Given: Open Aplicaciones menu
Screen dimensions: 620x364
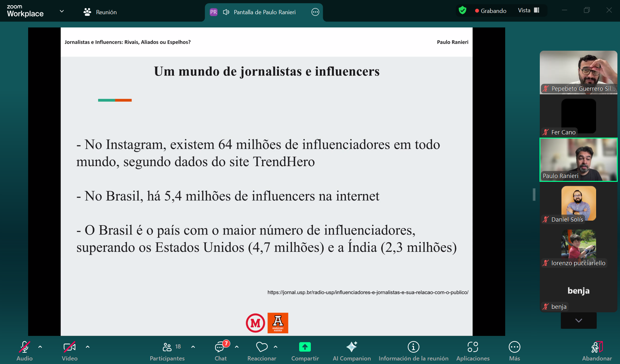Looking at the screenshot, I should tap(473, 351).
